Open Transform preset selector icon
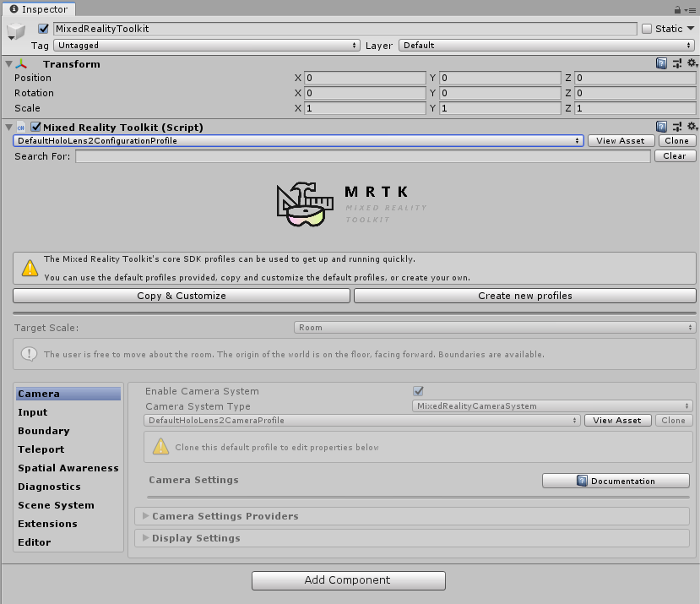The image size is (700, 604). click(677, 63)
